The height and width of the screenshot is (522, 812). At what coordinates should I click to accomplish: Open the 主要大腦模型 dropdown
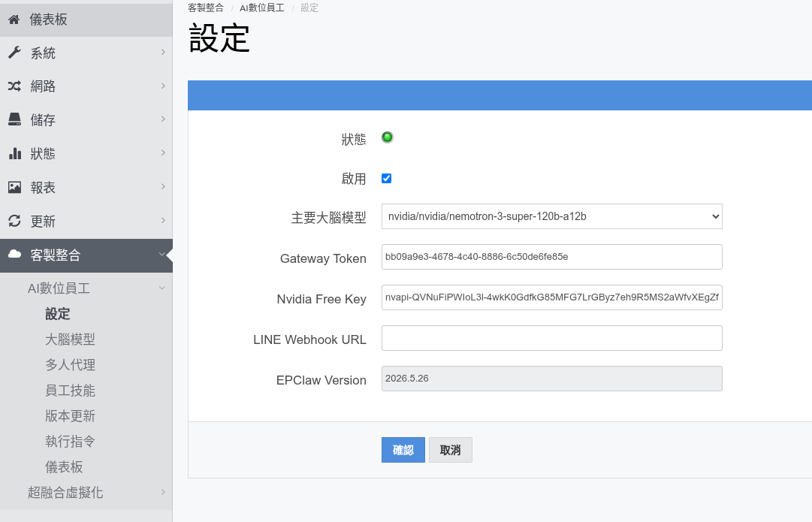click(x=552, y=216)
